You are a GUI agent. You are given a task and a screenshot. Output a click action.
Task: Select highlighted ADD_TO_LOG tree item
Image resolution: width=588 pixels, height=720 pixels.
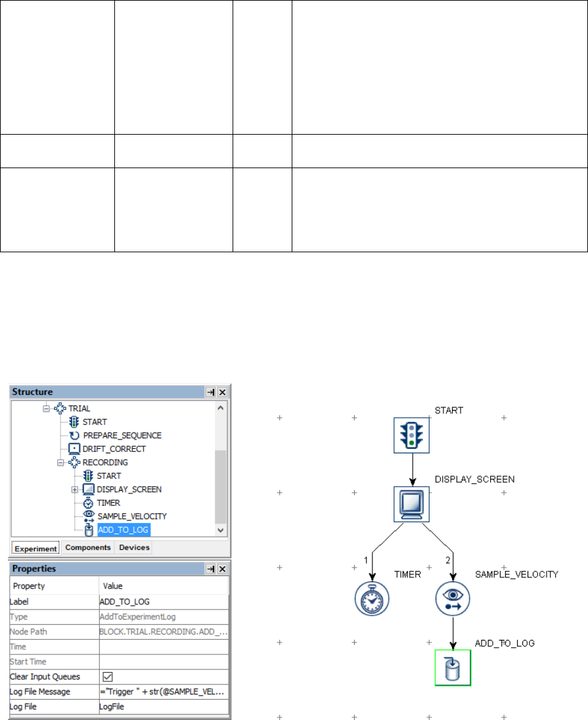[x=124, y=530]
